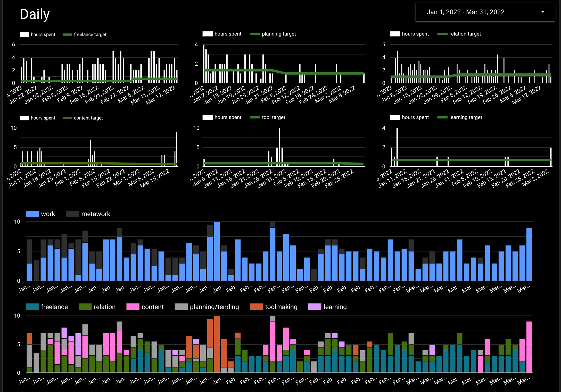The image size is (561, 392).
Task: Toggle the planning target legend entry
Action: coord(278,34)
